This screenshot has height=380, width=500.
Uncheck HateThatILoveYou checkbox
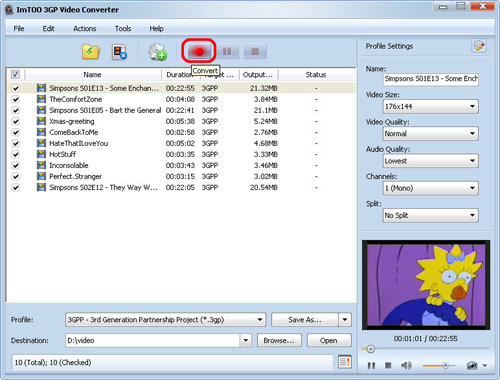15,143
